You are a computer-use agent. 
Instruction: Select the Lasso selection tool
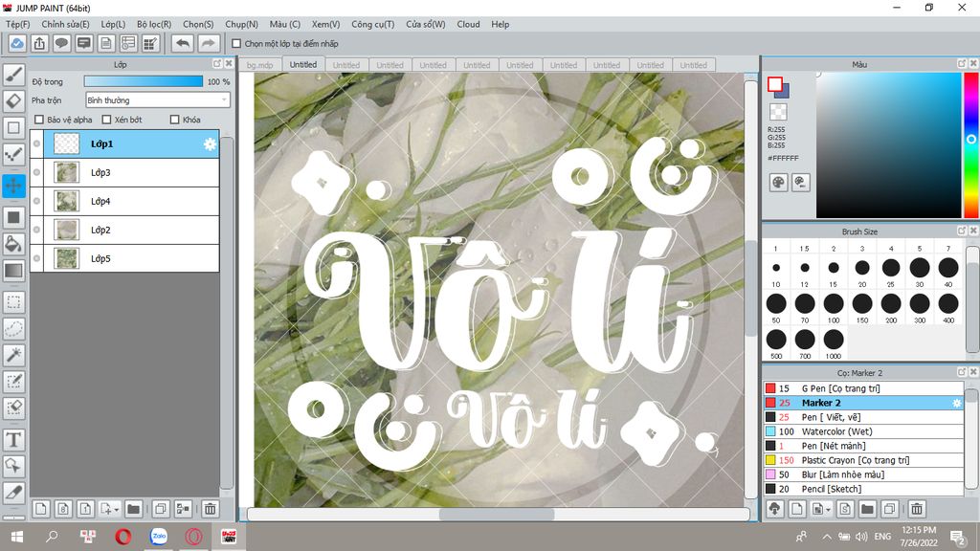coord(13,329)
